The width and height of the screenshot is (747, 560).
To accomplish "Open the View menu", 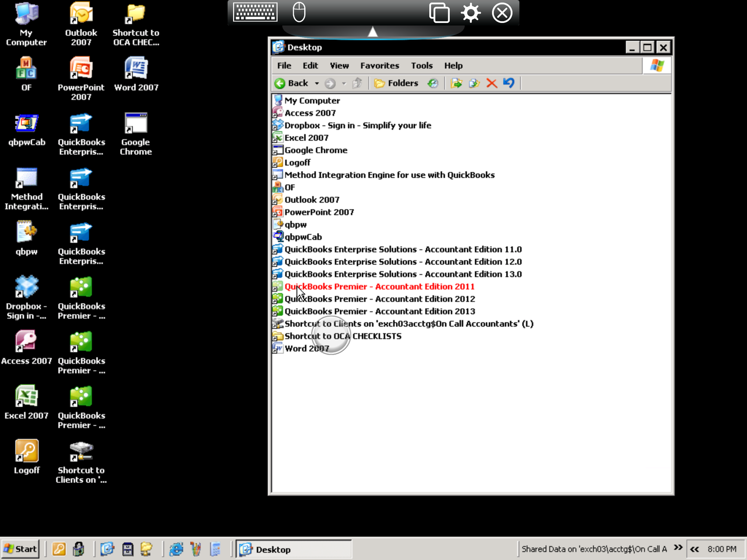I will click(339, 66).
